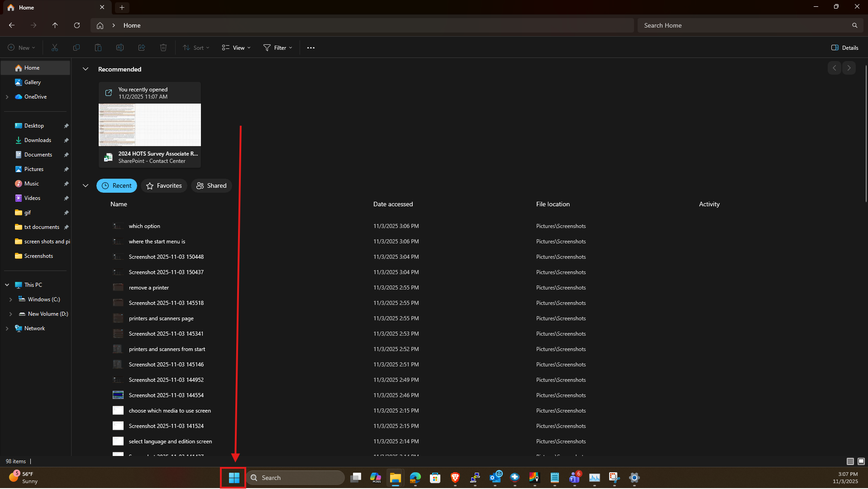The width and height of the screenshot is (868, 489).
Task: Switch to the Favorites view
Action: [164, 185]
